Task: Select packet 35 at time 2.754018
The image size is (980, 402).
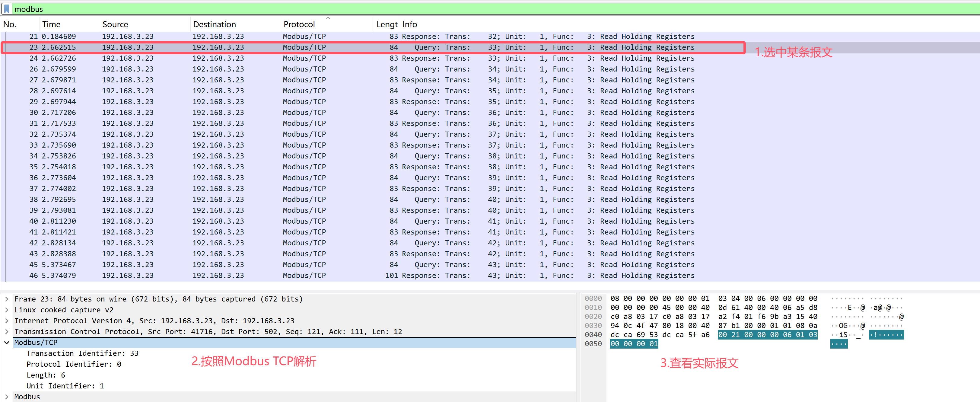Action: point(490,167)
